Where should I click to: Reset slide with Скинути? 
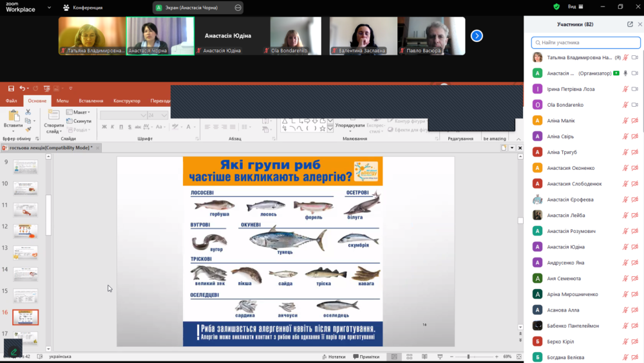tap(79, 121)
